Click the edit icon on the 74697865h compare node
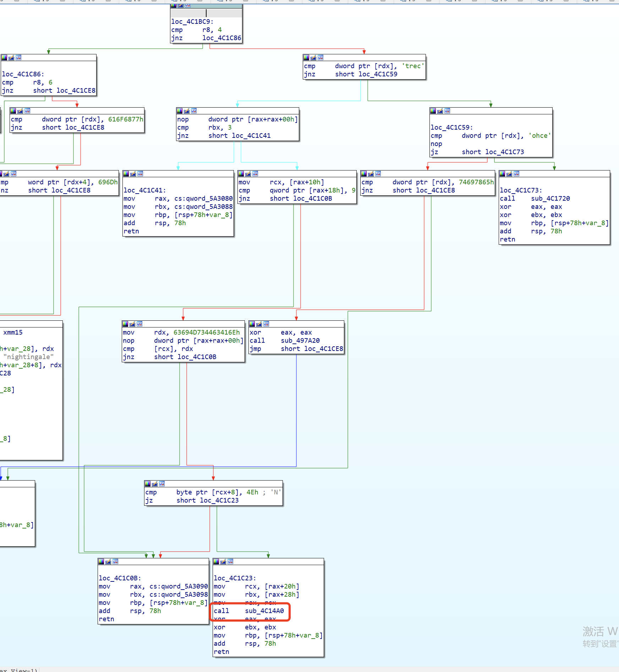 [371, 174]
